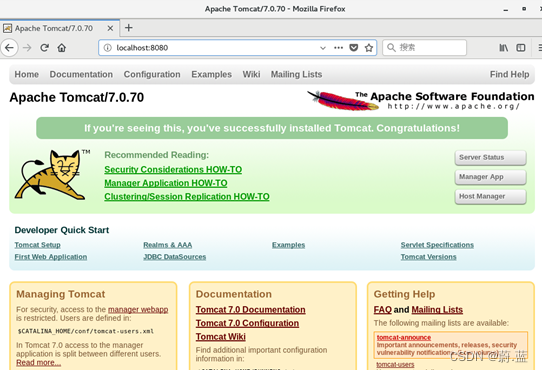Open the Home menu item
Image resolution: width=543 pixels, height=372 pixels.
pos(27,74)
